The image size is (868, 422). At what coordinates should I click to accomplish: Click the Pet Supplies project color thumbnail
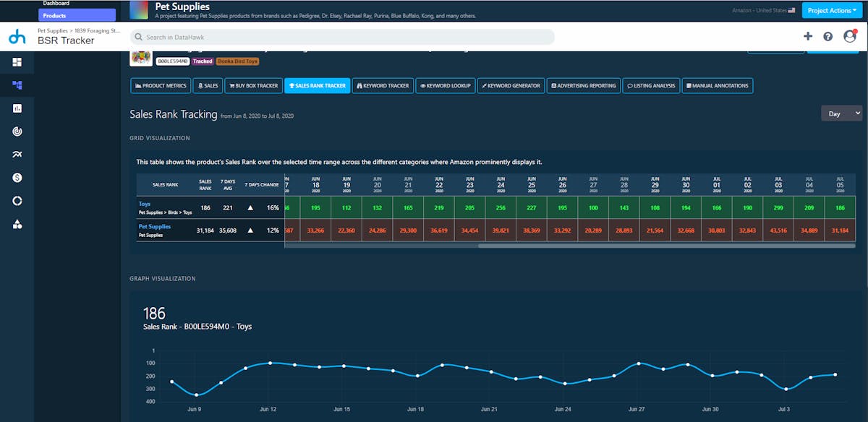(x=139, y=10)
